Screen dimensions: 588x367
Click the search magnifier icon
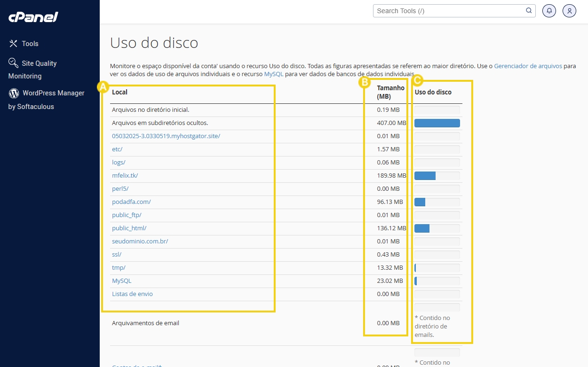point(529,10)
